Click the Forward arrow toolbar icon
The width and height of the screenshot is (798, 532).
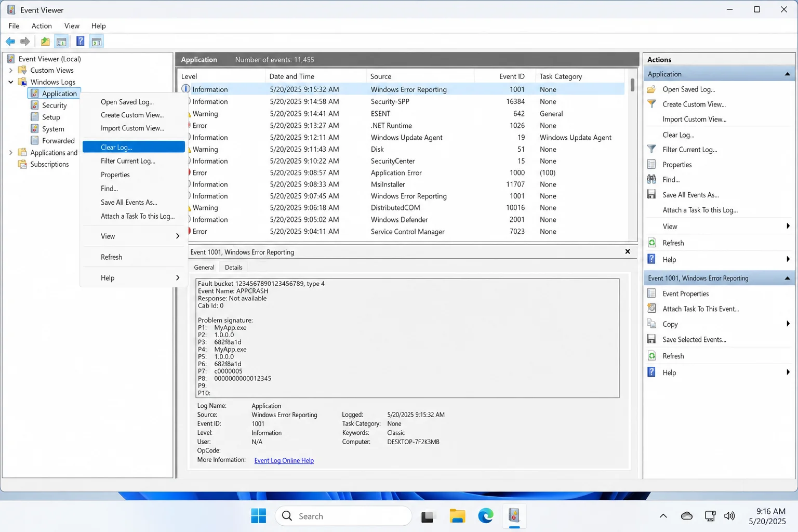coord(25,42)
